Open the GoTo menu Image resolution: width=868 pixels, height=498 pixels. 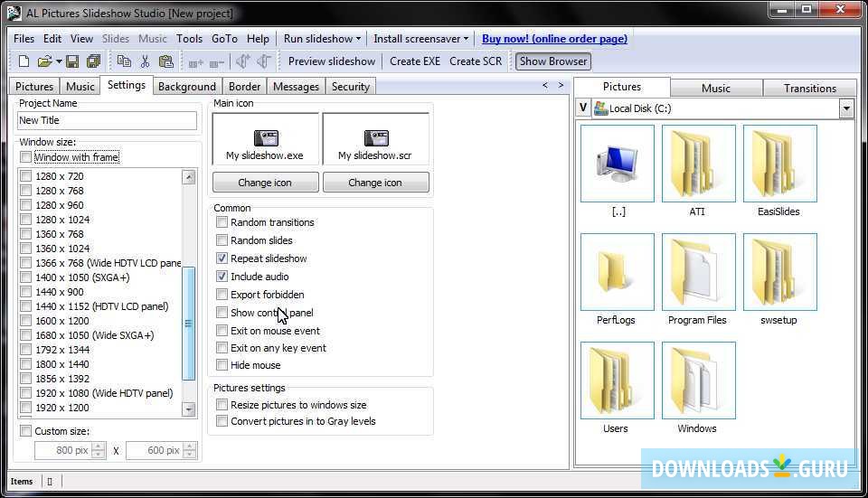(224, 39)
